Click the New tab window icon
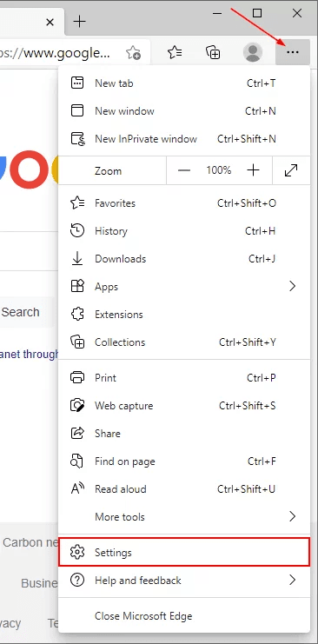 tap(77, 83)
